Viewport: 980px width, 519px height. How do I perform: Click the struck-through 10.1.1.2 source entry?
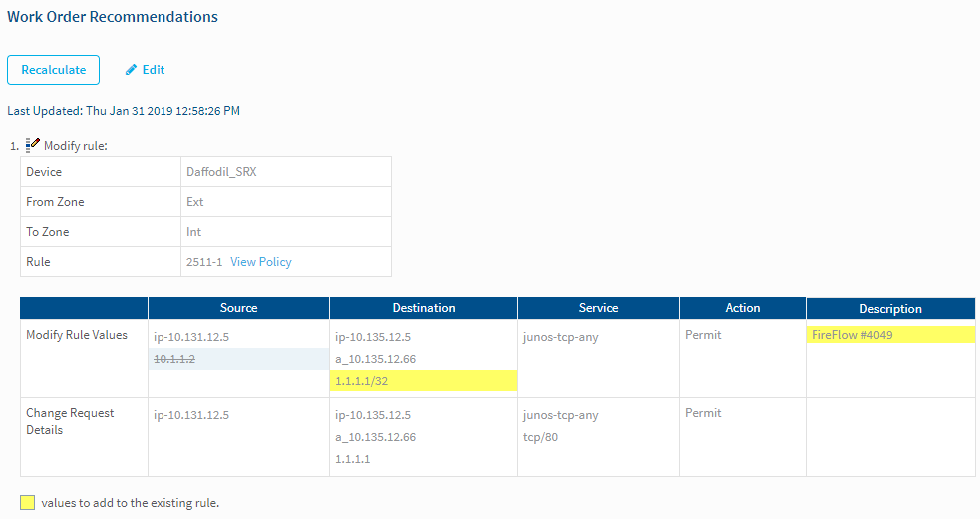pyautogui.click(x=174, y=358)
